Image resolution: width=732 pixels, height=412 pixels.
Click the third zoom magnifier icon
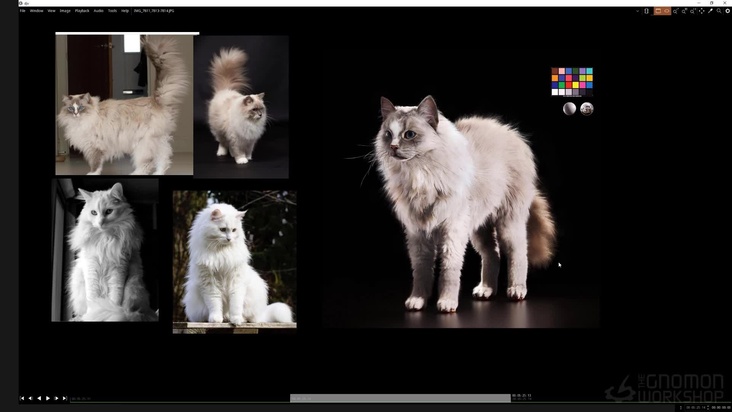point(693,11)
